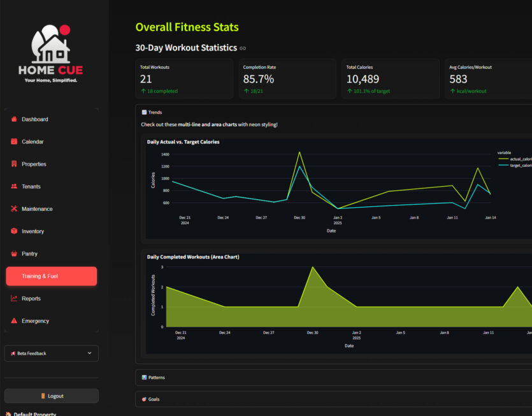Open the Beta Feedback dropdown
This screenshot has width=532, height=416.
pyautogui.click(x=51, y=353)
